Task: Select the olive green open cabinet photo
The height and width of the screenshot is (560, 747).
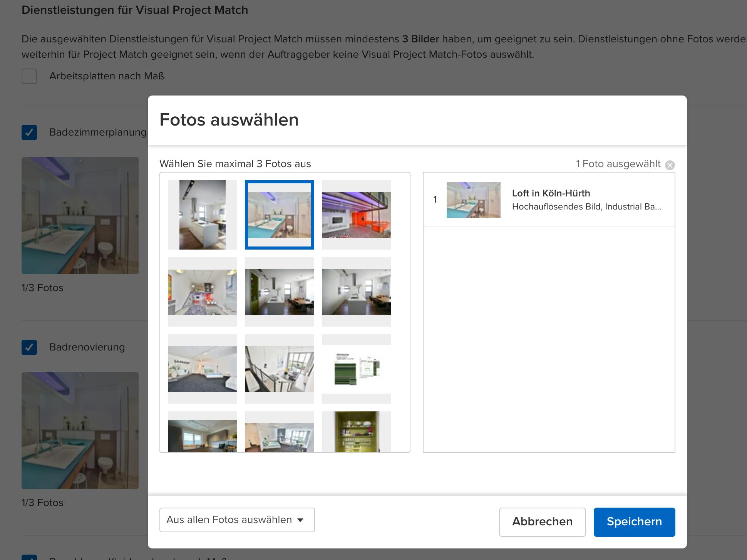Action: point(357,432)
